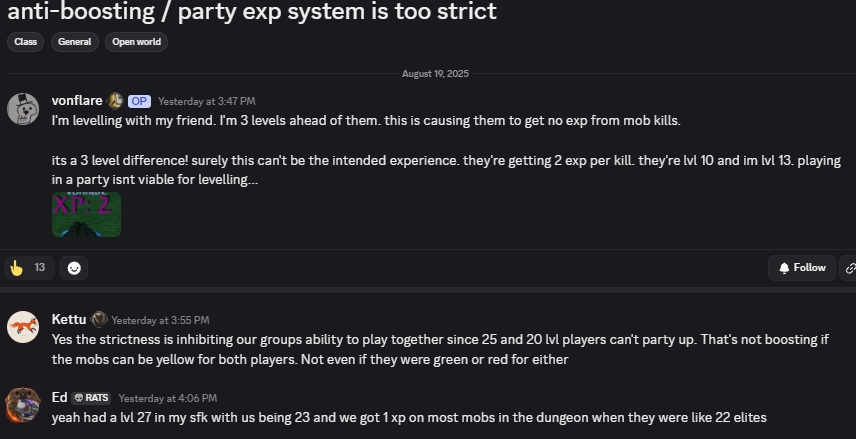Select the Open world tag
This screenshot has height=439, width=856.
point(136,42)
